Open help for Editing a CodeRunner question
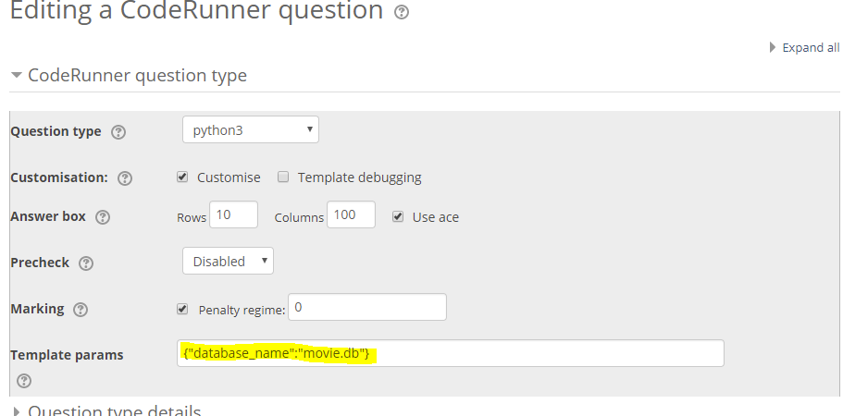 402,12
